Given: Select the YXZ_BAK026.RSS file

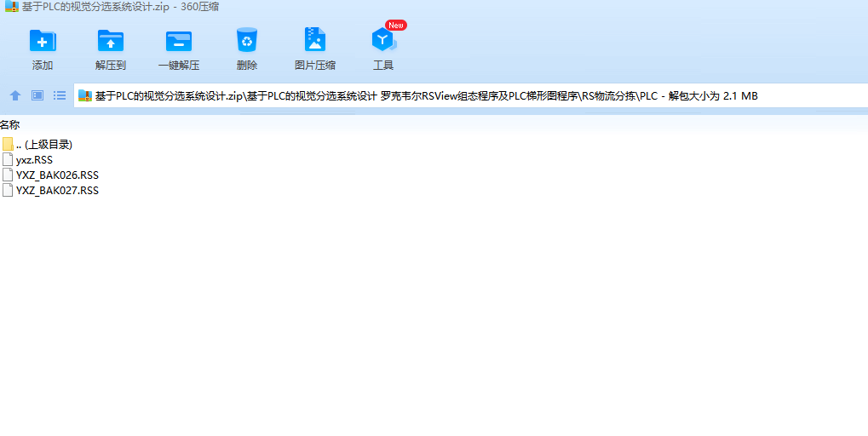Looking at the screenshot, I should coord(50,175).
